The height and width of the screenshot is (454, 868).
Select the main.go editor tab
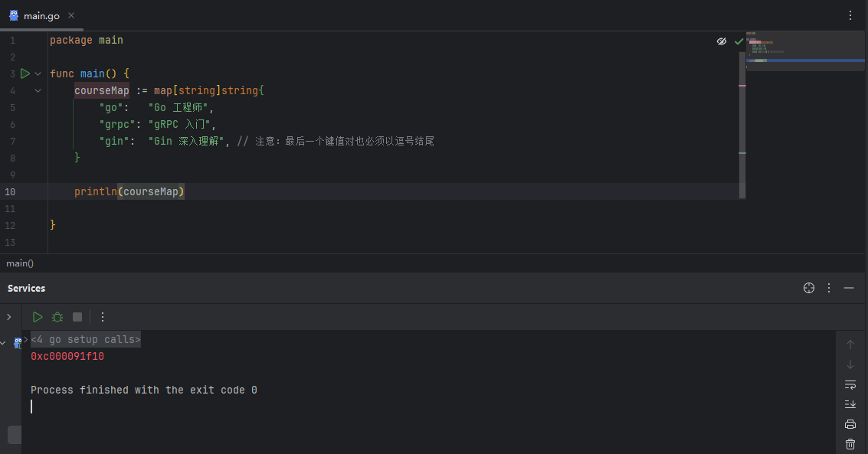pyautogui.click(x=35, y=15)
